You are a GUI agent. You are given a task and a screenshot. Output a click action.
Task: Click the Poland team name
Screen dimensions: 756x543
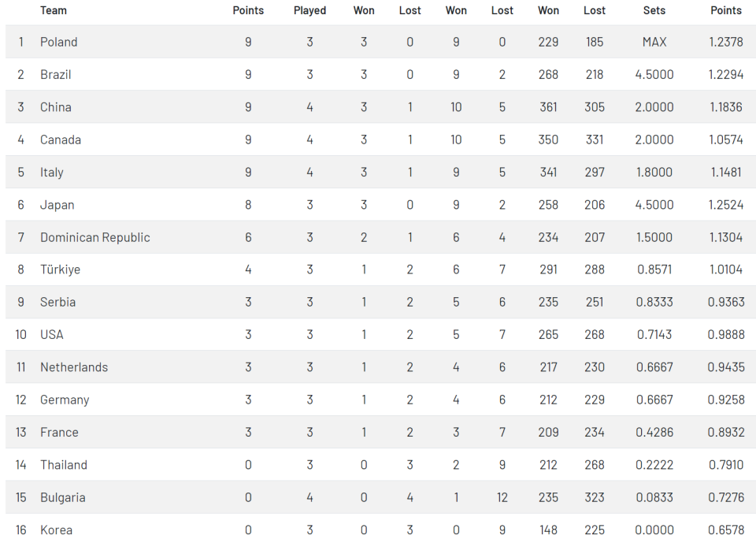point(59,42)
